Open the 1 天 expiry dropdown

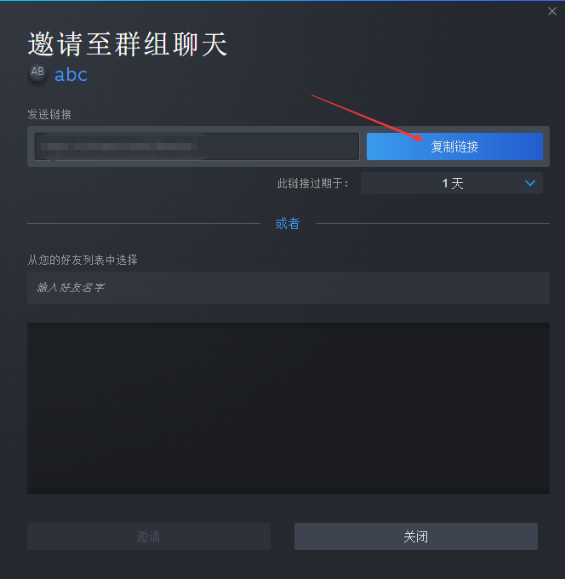pyautogui.click(x=452, y=183)
